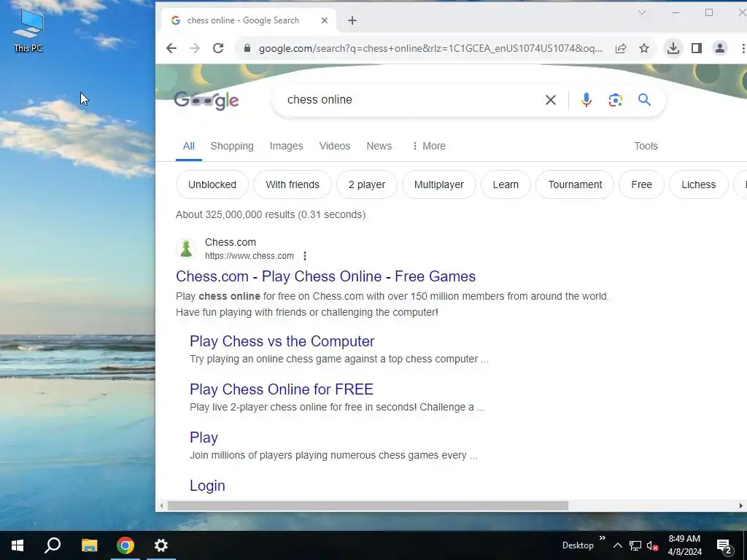
Task: Select the chess online browser tab
Action: point(248,20)
